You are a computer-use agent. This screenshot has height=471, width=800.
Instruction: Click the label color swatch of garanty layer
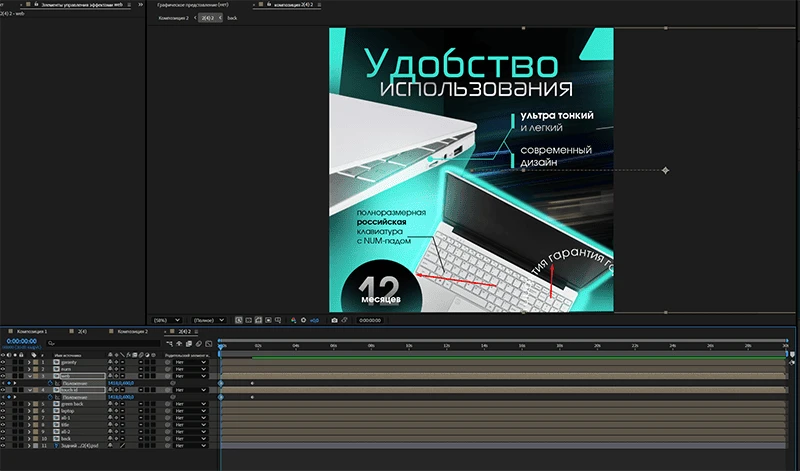point(35,362)
